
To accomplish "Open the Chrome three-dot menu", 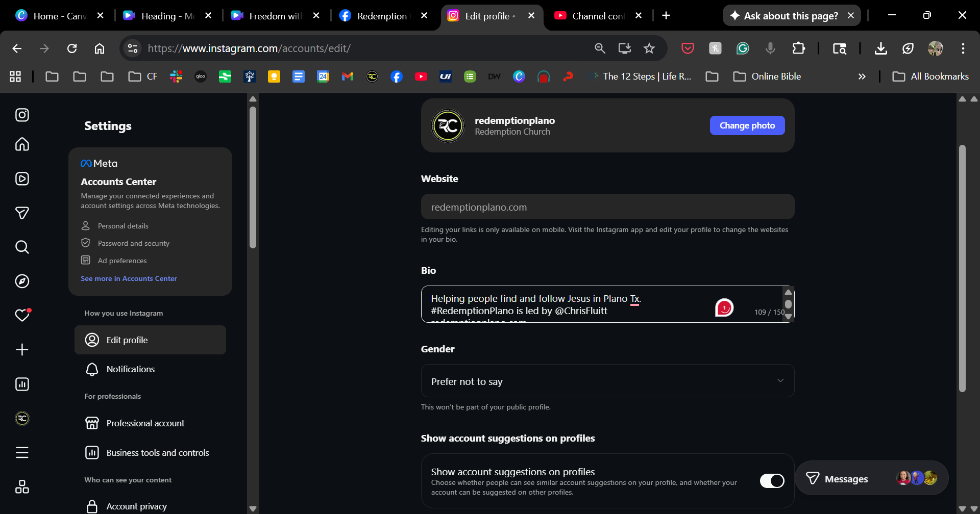I will tap(963, 48).
